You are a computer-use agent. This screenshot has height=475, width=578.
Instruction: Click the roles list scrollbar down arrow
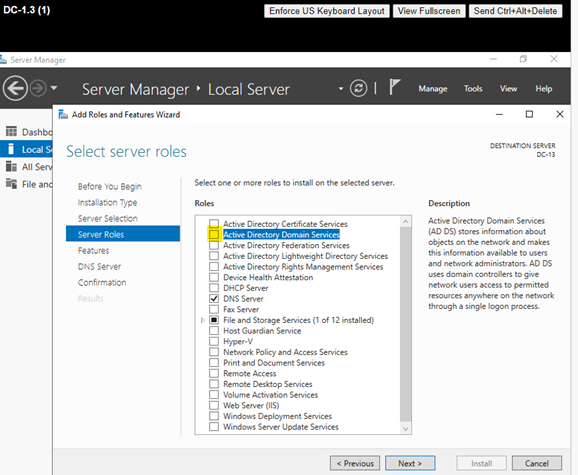[x=405, y=429]
